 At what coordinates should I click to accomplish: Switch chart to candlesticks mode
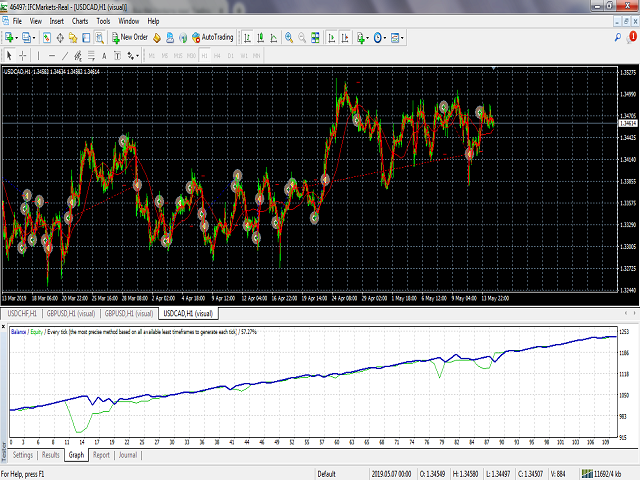pyautogui.click(x=260, y=38)
